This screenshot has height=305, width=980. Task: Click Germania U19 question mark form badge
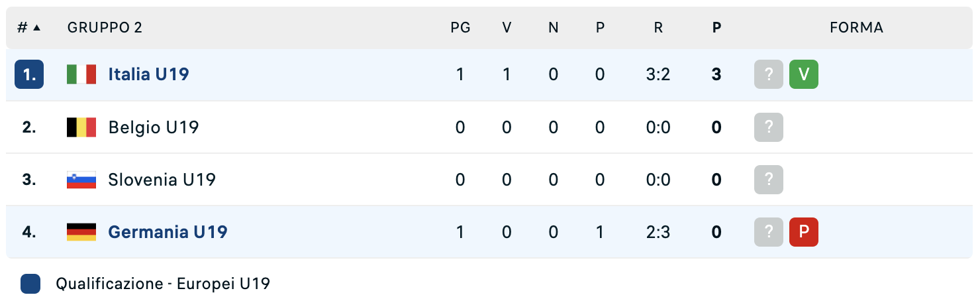coord(769,232)
